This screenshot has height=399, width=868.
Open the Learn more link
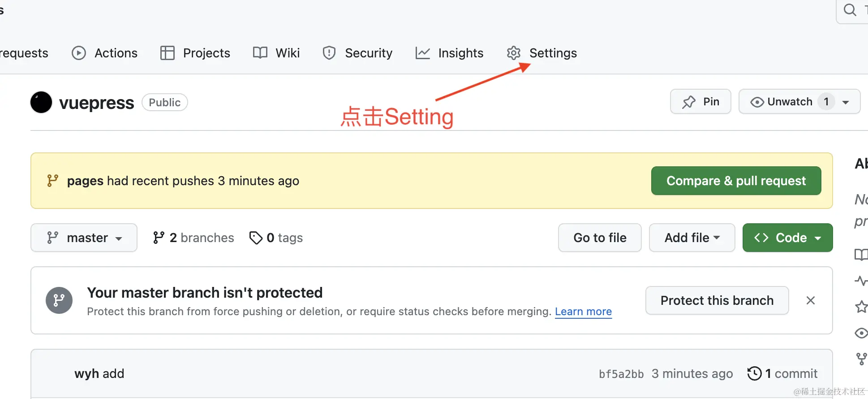click(x=583, y=312)
